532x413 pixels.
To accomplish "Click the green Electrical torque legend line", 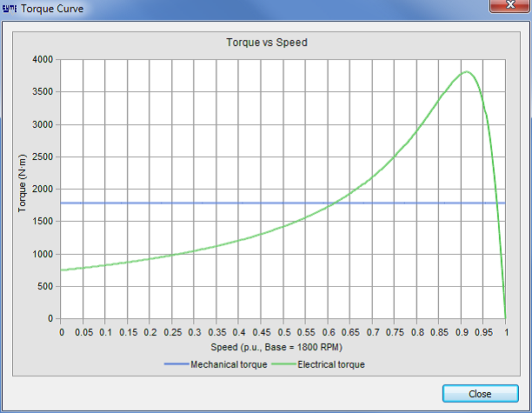I will (x=284, y=364).
